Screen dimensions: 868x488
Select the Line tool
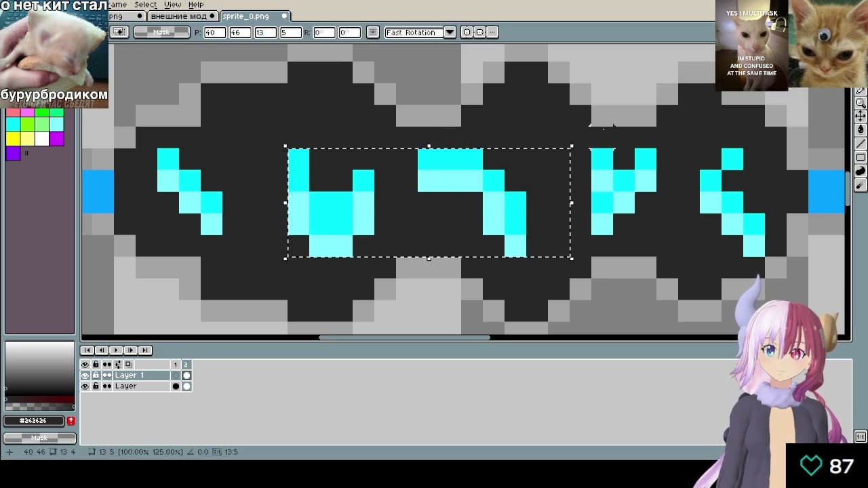click(x=861, y=144)
